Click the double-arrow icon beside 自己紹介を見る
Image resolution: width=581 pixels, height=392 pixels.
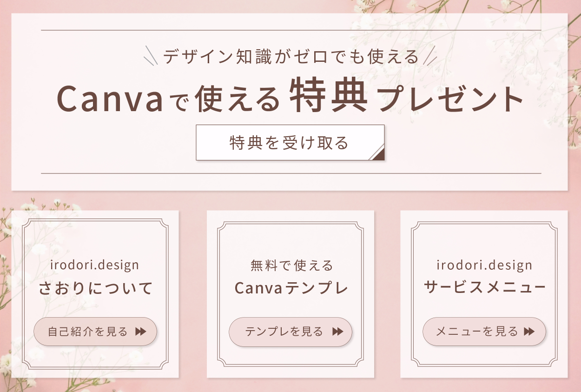coord(140,332)
